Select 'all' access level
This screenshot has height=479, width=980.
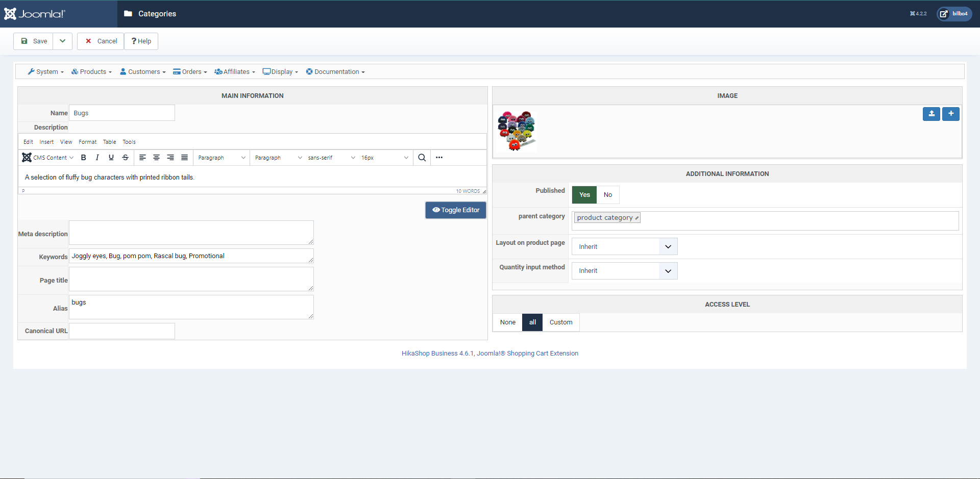(x=532, y=322)
